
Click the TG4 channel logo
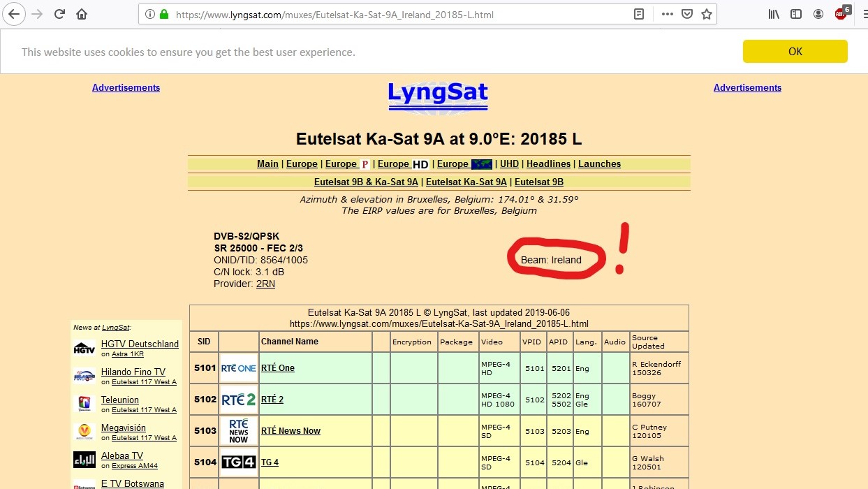pos(238,462)
